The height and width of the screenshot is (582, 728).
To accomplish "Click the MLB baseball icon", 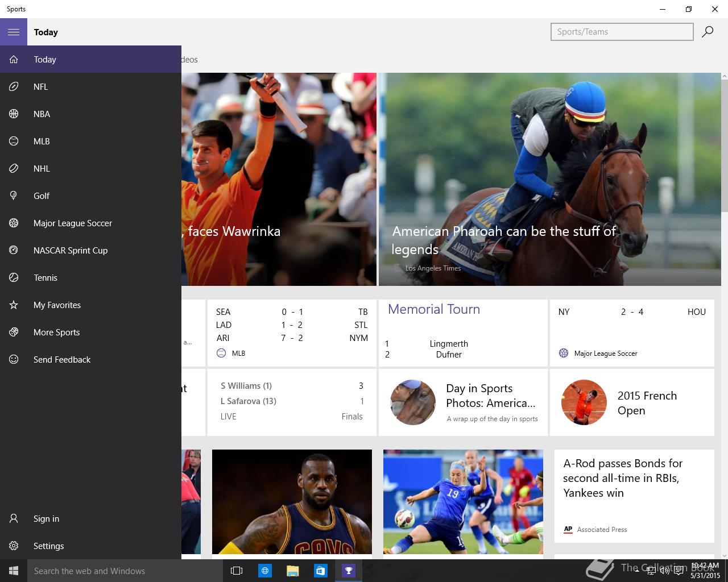I will [14, 141].
